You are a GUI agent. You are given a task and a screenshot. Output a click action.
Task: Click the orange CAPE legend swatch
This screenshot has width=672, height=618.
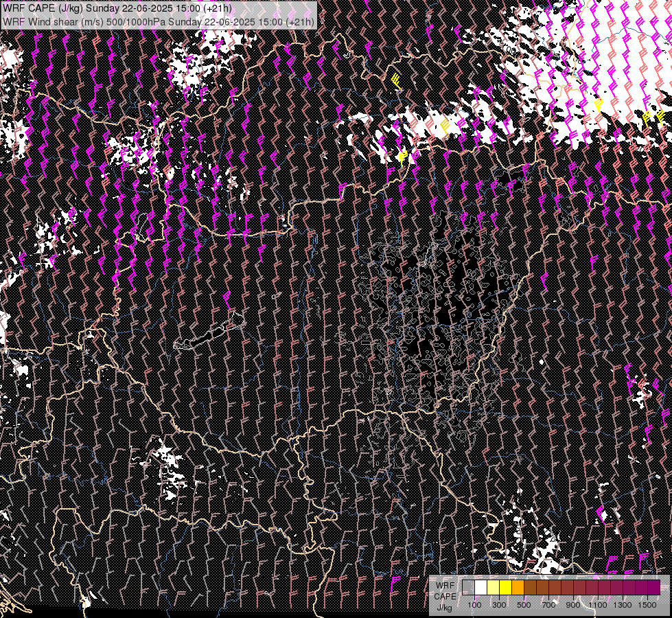point(518,588)
